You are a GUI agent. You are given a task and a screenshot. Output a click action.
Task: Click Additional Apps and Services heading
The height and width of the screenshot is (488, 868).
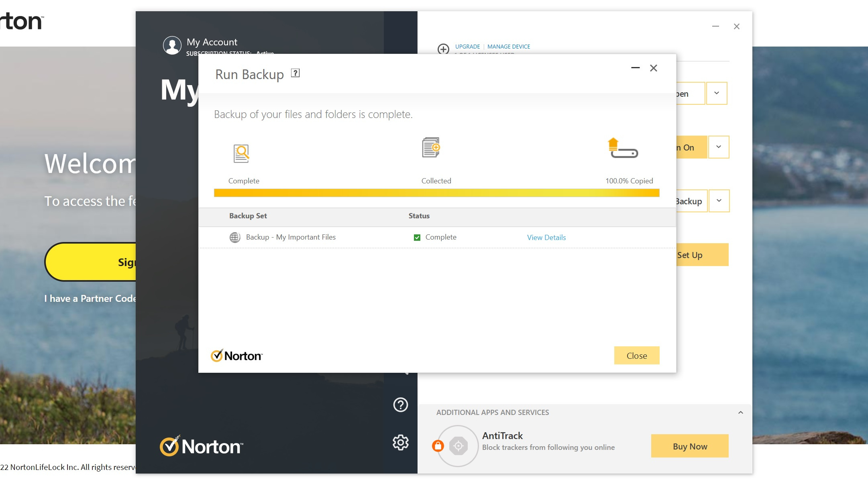click(x=493, y=413)
